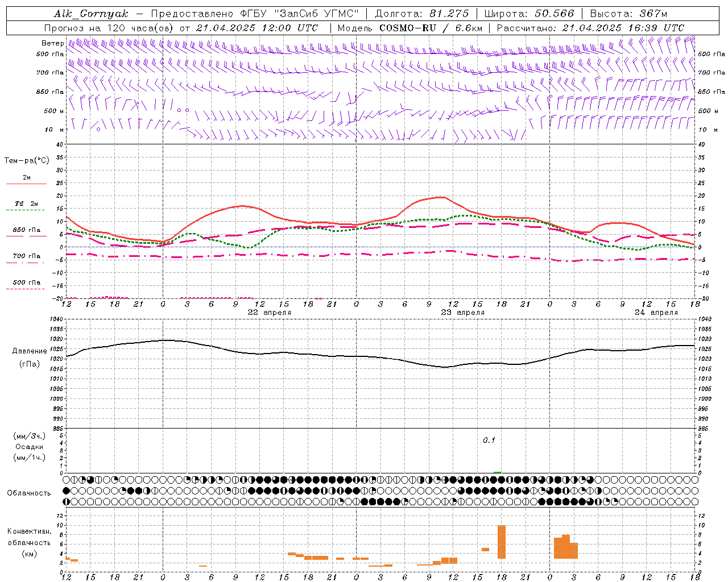Click the 'Облачность' cloudiness label
The width and height of the screenshot is (728, 582).
point(29,493)
